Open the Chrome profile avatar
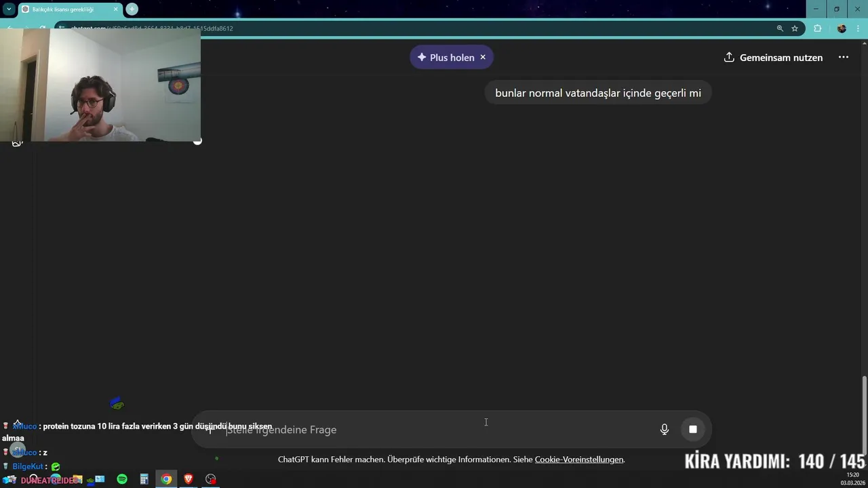 point(842,28)
